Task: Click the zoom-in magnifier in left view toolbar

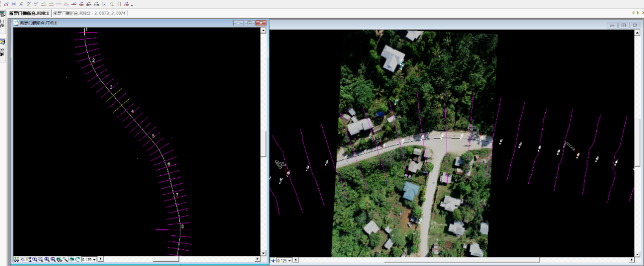Action: click(34, 259)
